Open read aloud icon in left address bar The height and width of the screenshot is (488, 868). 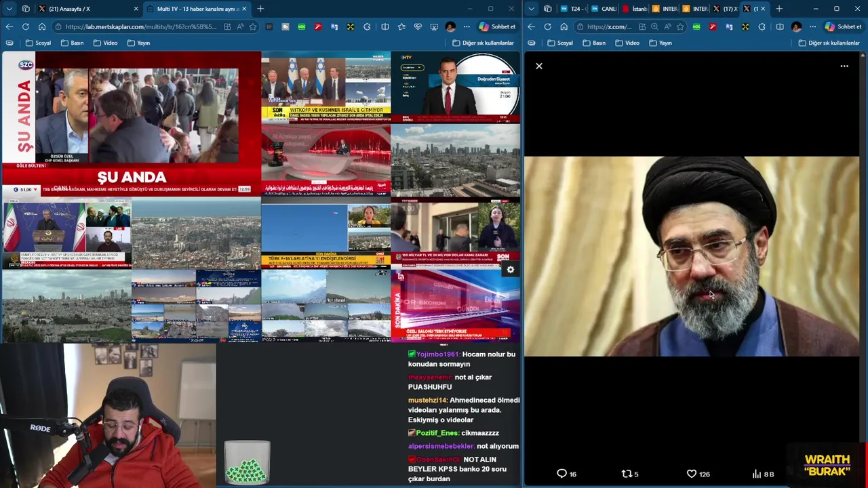[240, 26]
